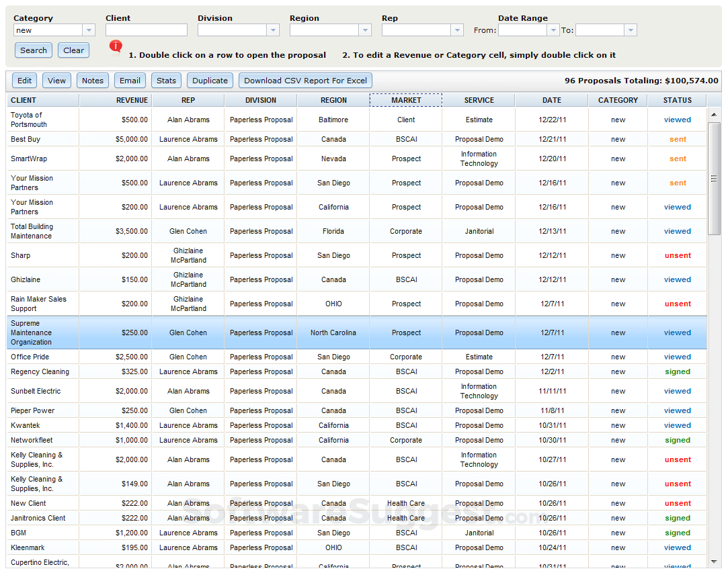Image resolution: width=728 pixels, height=577 pixels.
Task: Click the Networkfleet client cell
Action: pyautogui.click(x=43, y=440)
